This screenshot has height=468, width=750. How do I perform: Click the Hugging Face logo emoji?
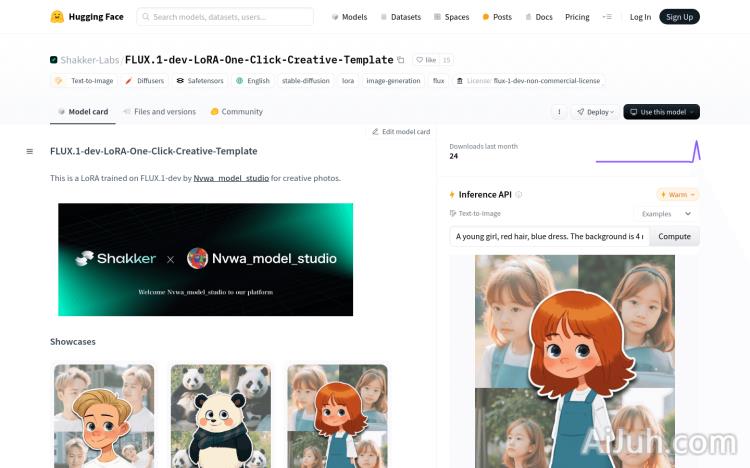57,17
